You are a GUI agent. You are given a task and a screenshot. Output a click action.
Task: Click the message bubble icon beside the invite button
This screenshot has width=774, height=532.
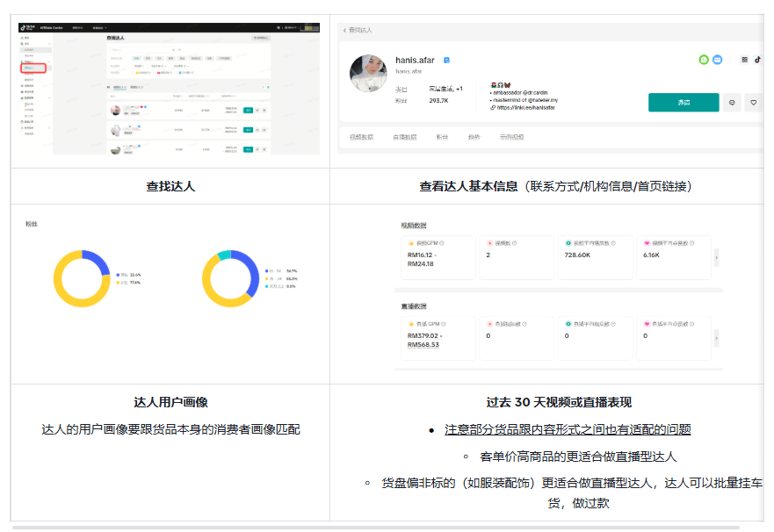coord(733,102)
